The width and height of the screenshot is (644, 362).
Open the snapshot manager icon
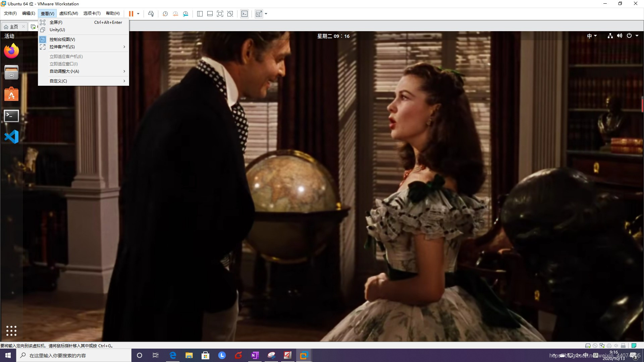(185, 14)
